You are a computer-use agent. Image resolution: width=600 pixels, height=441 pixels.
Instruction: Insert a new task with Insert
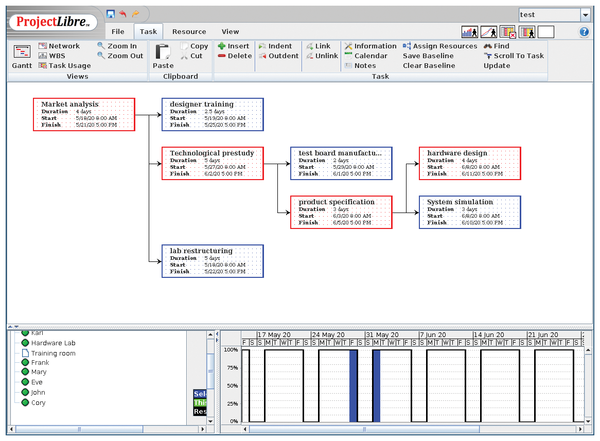point(233,46)
